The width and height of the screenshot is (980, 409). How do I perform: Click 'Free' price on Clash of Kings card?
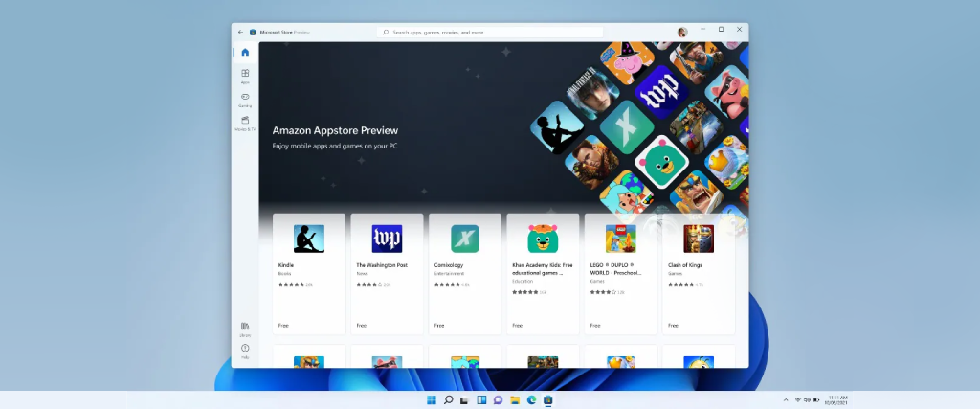point(673,326)
